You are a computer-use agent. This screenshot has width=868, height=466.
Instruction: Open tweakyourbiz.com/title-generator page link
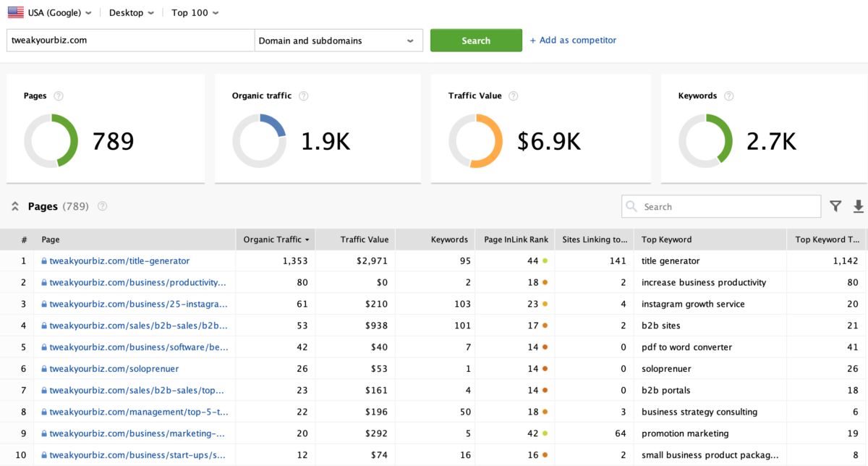[x=119, y=260]
